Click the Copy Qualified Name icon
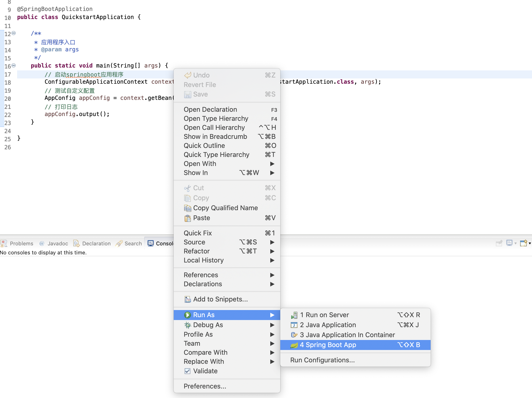 point(187,208)
